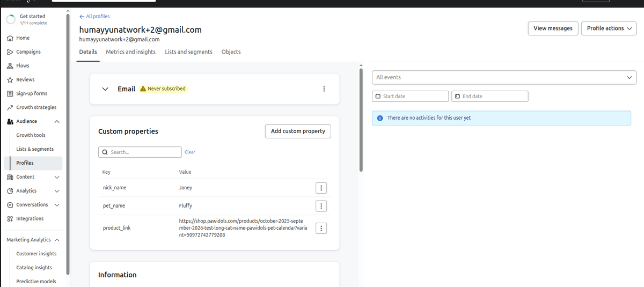Image resolution: width=644 pixels, height=287 pixels.
Task: Click the custom properties Search field
Action: (x=140, y=152)
